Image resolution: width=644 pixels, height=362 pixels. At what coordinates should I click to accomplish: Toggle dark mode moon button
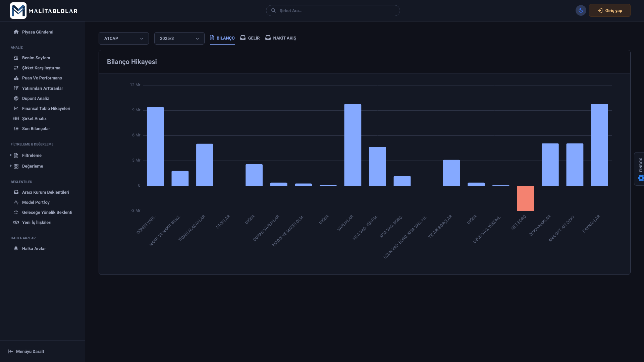(x=581, y=10)
